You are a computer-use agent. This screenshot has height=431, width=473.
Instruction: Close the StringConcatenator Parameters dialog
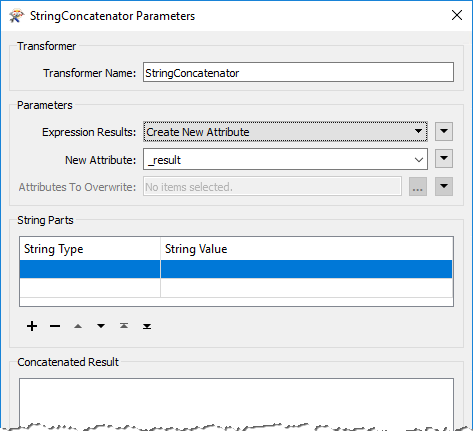(x=457, y=15)
